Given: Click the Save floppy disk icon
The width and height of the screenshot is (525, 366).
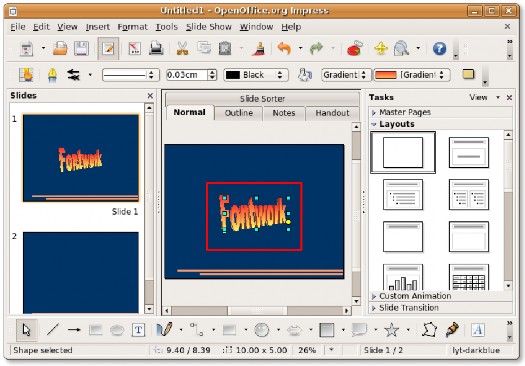Looking at the screenshot, I should (81, 49).
